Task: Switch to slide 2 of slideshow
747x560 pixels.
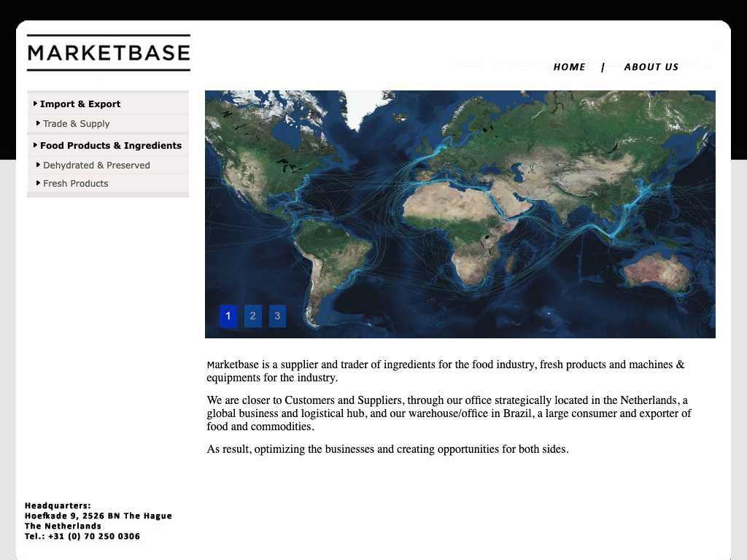Action: pyautogui.click(x=253, y=316)
